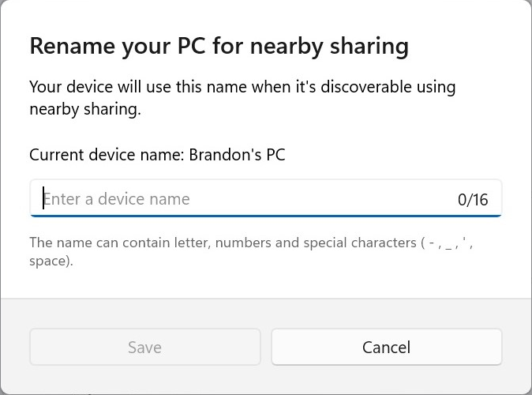Click the 'Enter a device name' text field

pyautogui.click(x=266, y=198)
